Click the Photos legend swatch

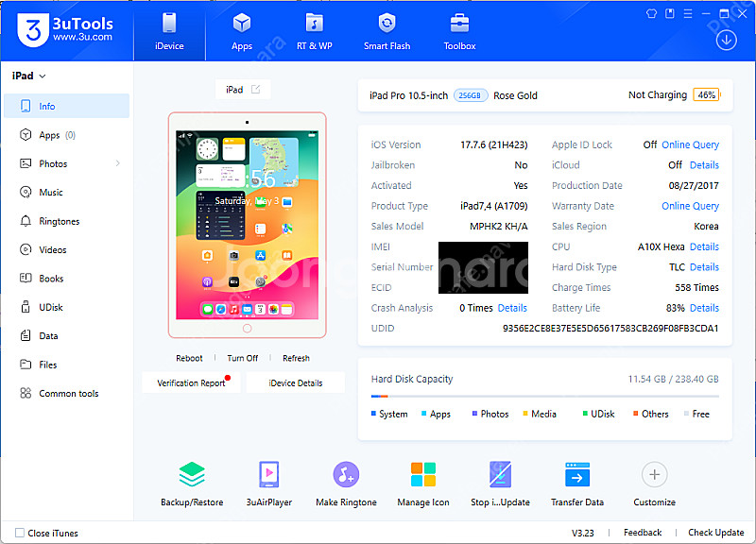pyautogui.click(x=474, y=414)
